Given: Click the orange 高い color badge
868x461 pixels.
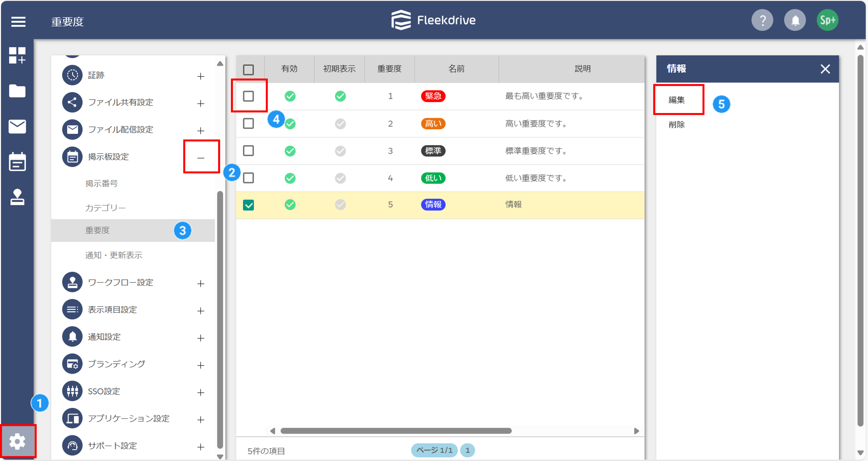Looking at the screenshot, I should 433,124.
